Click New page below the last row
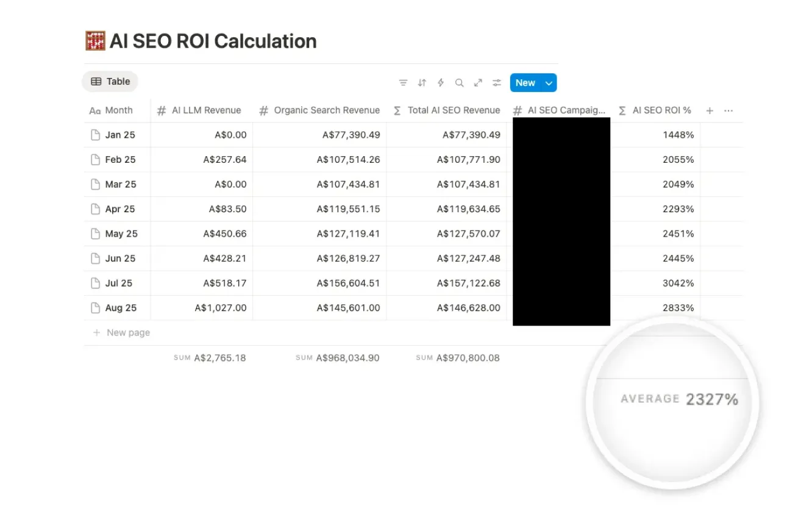 point(128,332)
